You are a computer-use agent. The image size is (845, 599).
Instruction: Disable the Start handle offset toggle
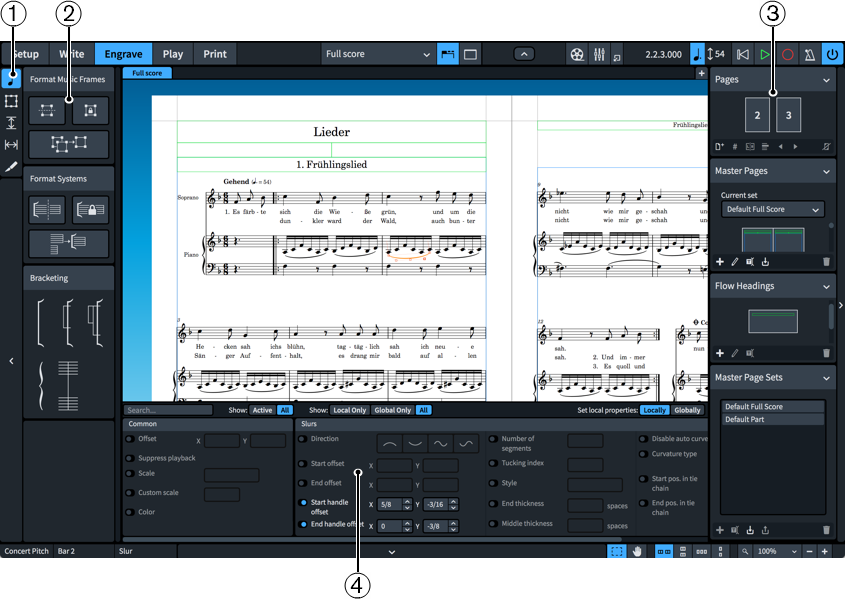pos(303,503)
